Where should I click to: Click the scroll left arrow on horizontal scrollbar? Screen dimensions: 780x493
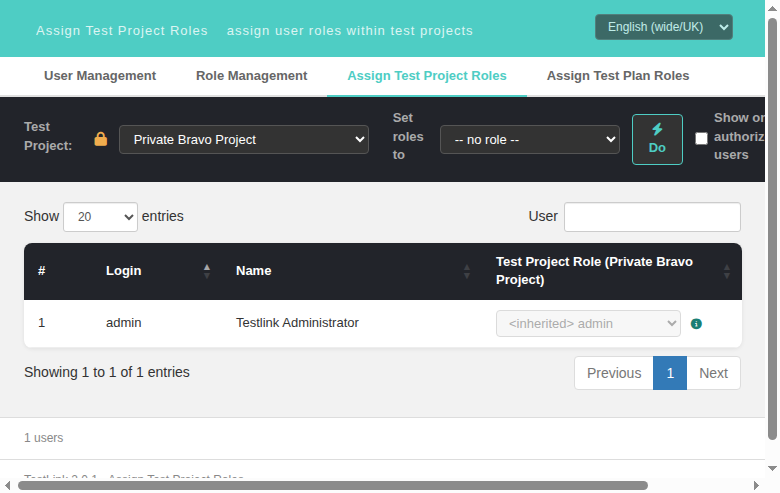point(7,486)
